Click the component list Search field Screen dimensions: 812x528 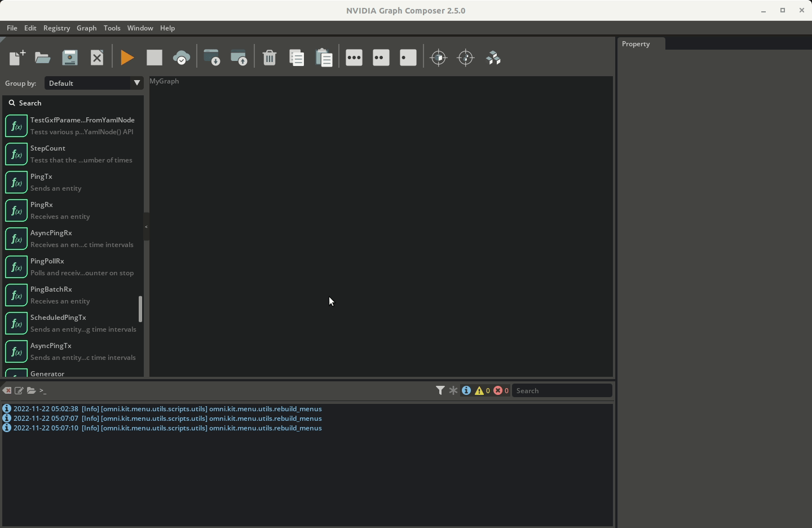pos(73,103)
